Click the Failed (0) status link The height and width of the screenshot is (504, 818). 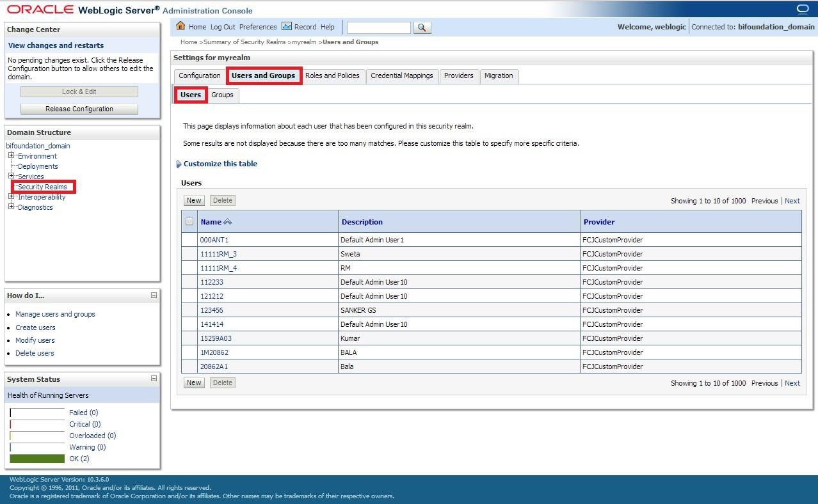pos(84,413)
